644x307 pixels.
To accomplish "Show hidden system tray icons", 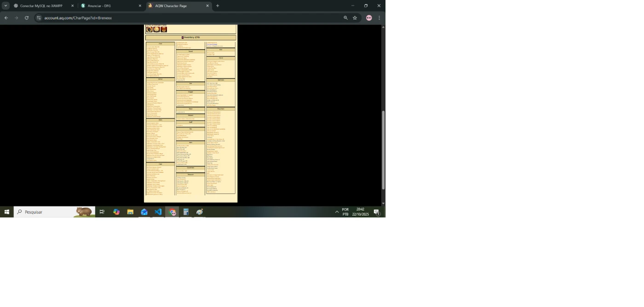I will click(x=337, y=212).
